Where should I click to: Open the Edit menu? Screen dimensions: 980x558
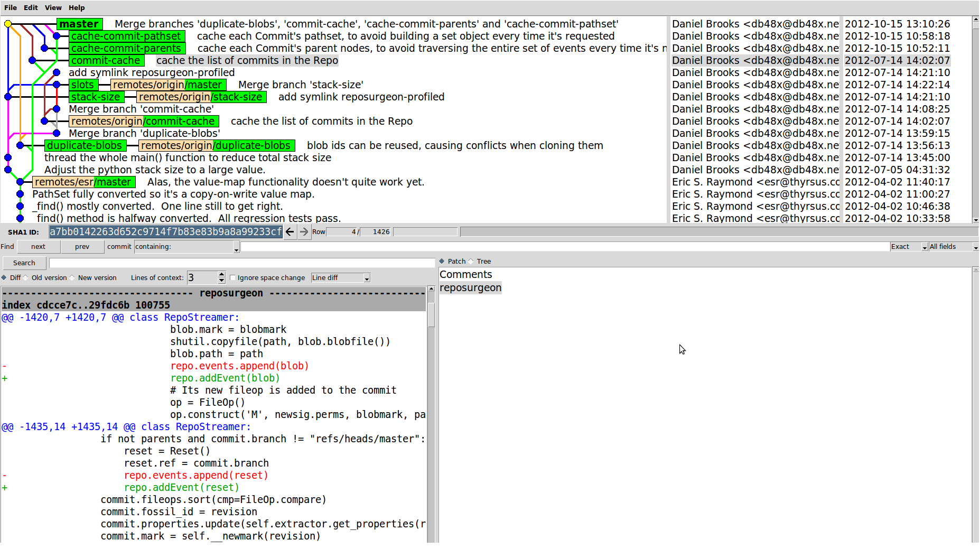coord(31,7)
